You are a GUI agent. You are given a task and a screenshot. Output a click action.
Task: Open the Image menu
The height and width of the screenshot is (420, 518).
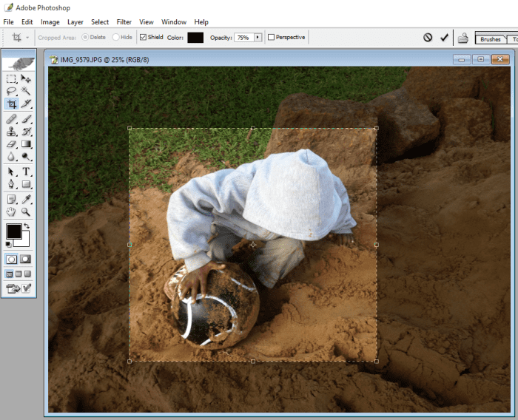coord(50,22)
